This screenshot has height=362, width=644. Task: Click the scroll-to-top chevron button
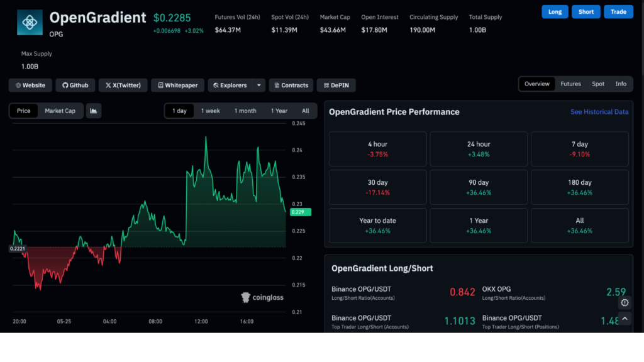625,319
